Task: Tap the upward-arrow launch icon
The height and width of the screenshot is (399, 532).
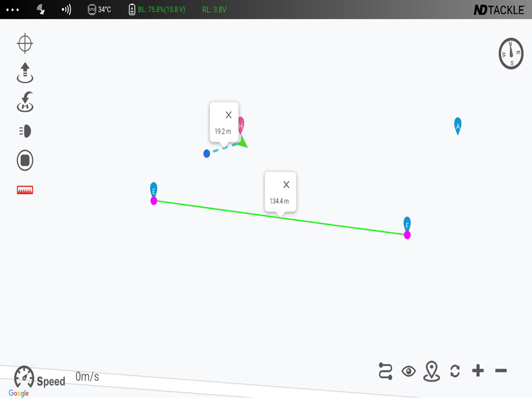Action: click(25, 72)
